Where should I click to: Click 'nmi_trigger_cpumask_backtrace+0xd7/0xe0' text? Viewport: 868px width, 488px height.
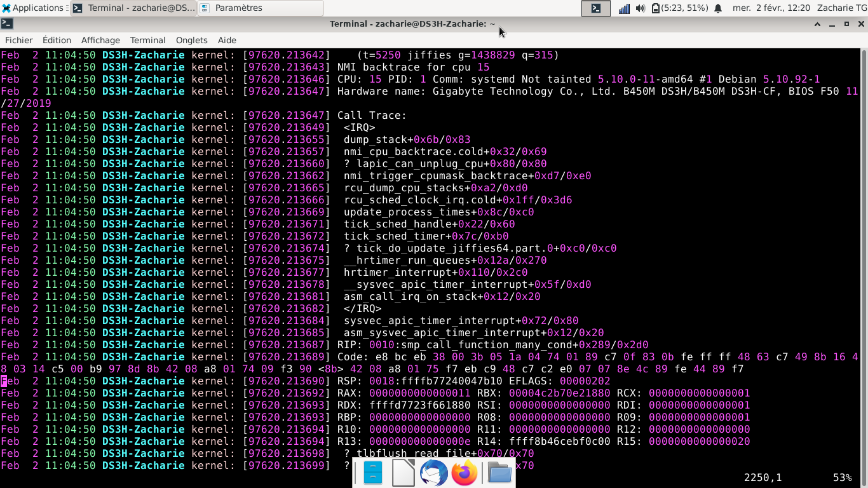[468, 176]
